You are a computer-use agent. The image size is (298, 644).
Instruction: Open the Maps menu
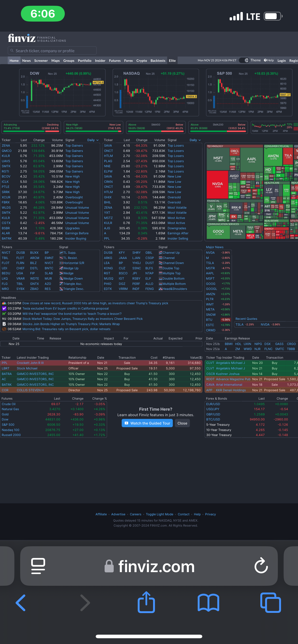click(x=55, y=61)
